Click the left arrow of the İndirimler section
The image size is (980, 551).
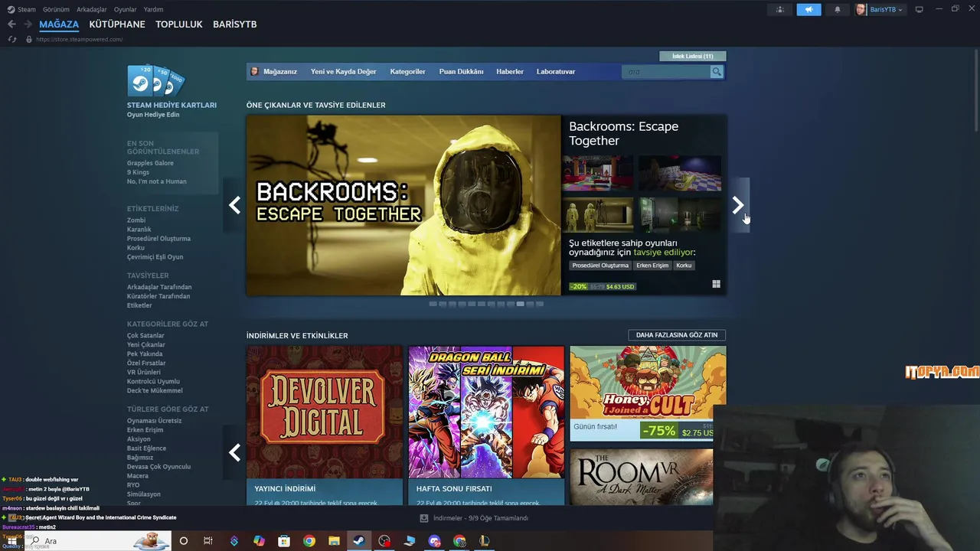coord(234,452)
